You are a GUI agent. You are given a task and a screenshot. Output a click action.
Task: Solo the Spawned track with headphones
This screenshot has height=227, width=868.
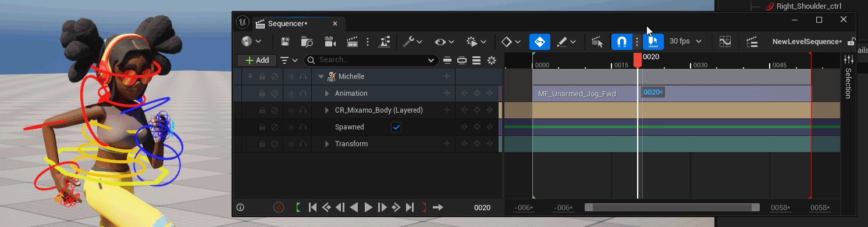[303, 127]
